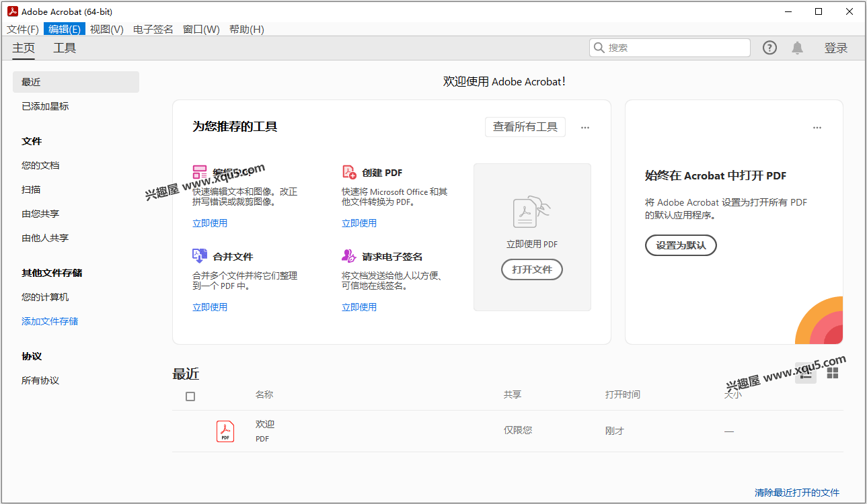The width and height of the screenshot is (867, 504).
Task: Click 查看所有工具 button
Action: (x=525, y=127)
